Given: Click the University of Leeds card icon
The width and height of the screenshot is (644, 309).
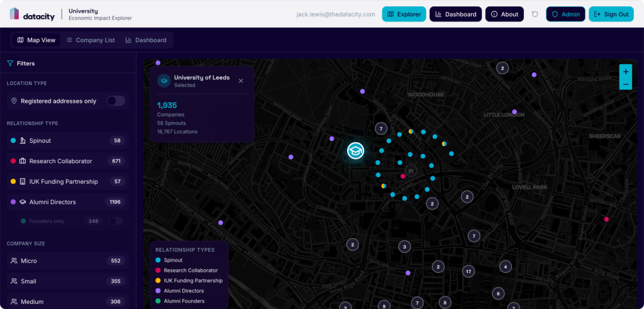Looking at the screenshot, I should click(164, 81).
